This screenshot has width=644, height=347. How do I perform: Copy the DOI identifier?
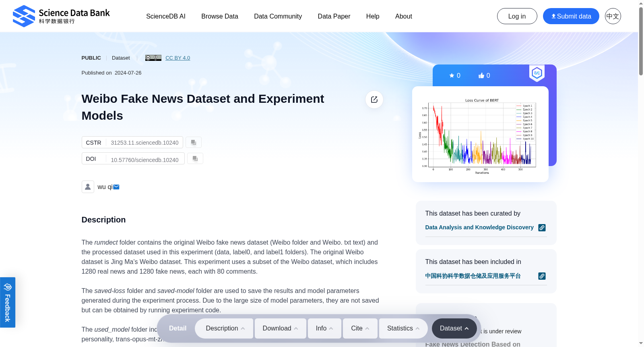195,158
